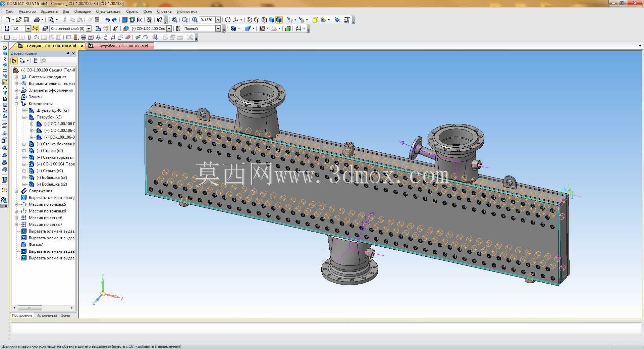The height and width of the screenshot is (349, 644).
Task: Expand the Штуцер Ду 40 (x2) node
Action: click(x=24, y=110)
